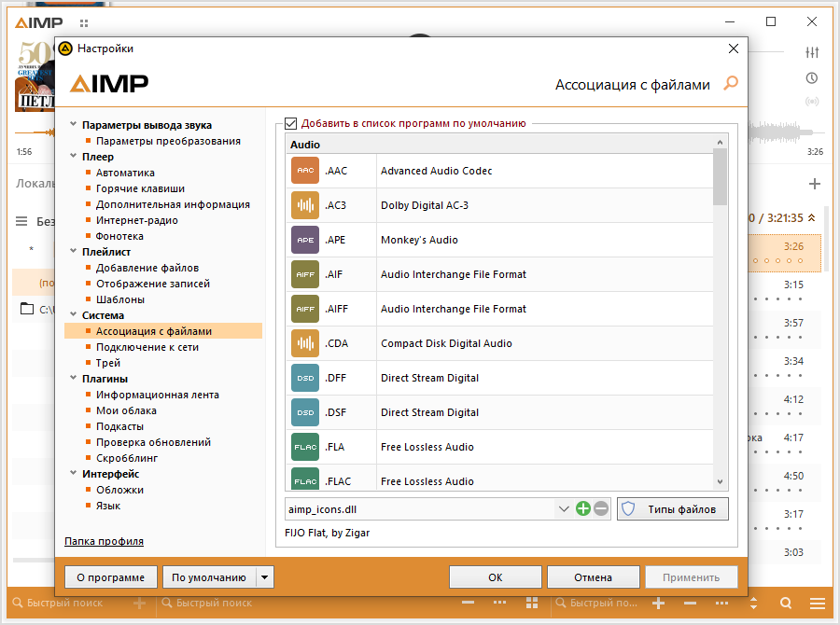The image size is (840, 625).
Task: Collapse the Плейлист tree section
Action: [x=74, y=251]
